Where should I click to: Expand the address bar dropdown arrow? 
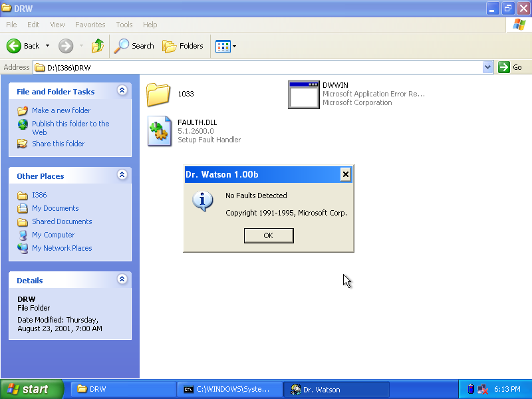click(x=487, y=67)
